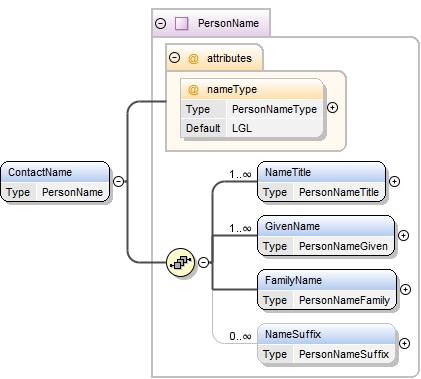Select the GivenName element name
Image resolution: width=421 pixels, height=379 pixels.
coord(292,226)
